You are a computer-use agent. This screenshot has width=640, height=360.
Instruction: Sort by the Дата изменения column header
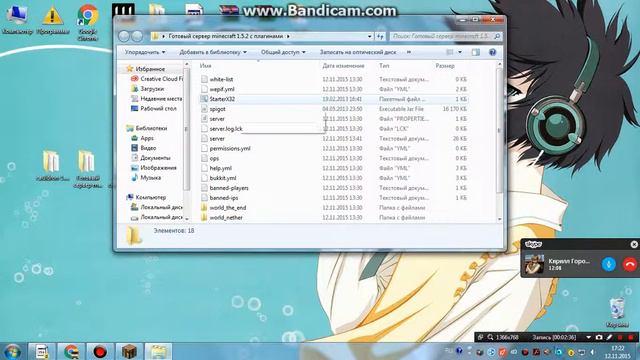(343, 66)
